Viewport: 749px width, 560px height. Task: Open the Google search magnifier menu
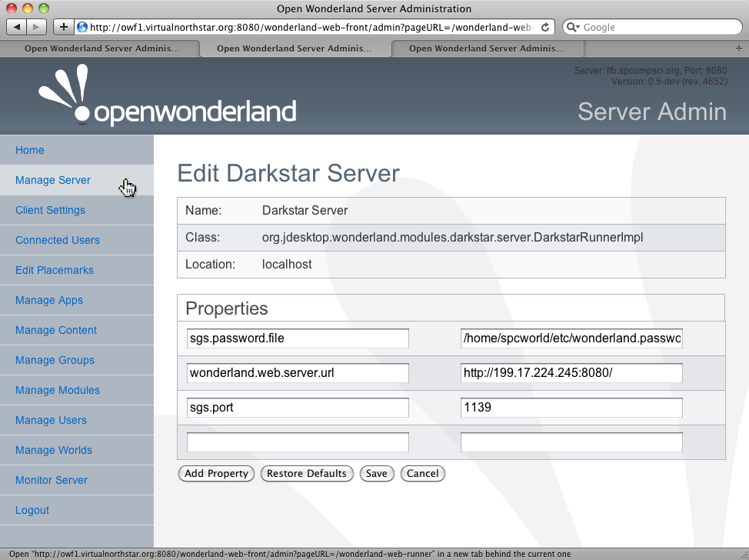tap(573, 27)
